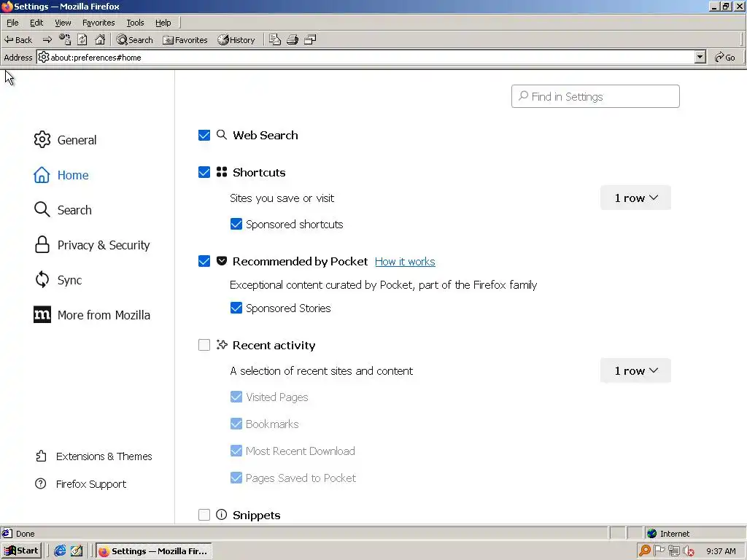This screenshot has width=747, height=560.
Task: Open the Shortcuts rows dropdown
Action: pyautogui.click(x=635, y=198)
